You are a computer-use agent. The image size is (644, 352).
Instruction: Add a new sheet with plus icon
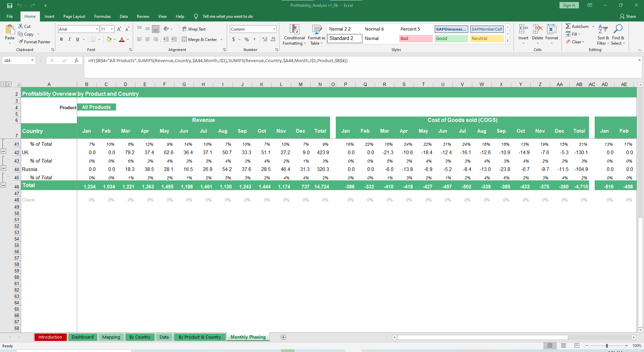click(283, 337)
